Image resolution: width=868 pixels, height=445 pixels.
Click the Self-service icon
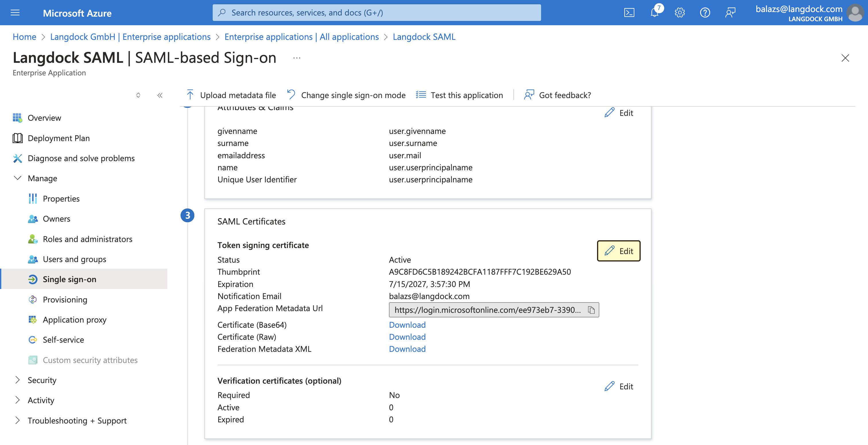33,340
